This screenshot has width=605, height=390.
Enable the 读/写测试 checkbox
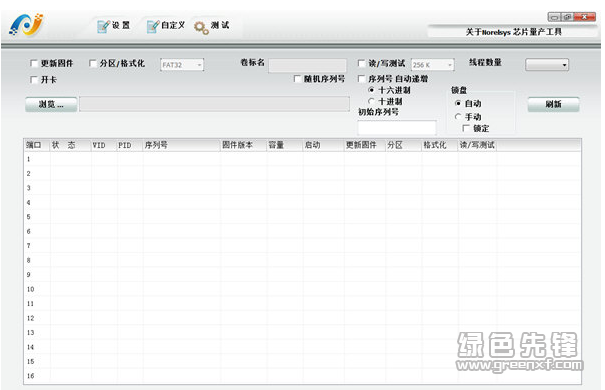pos(362,63)
